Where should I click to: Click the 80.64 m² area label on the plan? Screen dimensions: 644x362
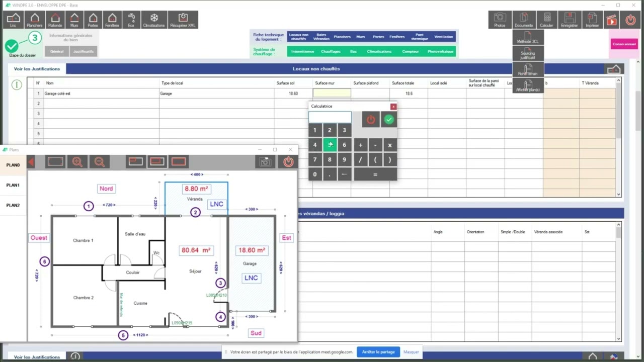[x=196, y=250]
